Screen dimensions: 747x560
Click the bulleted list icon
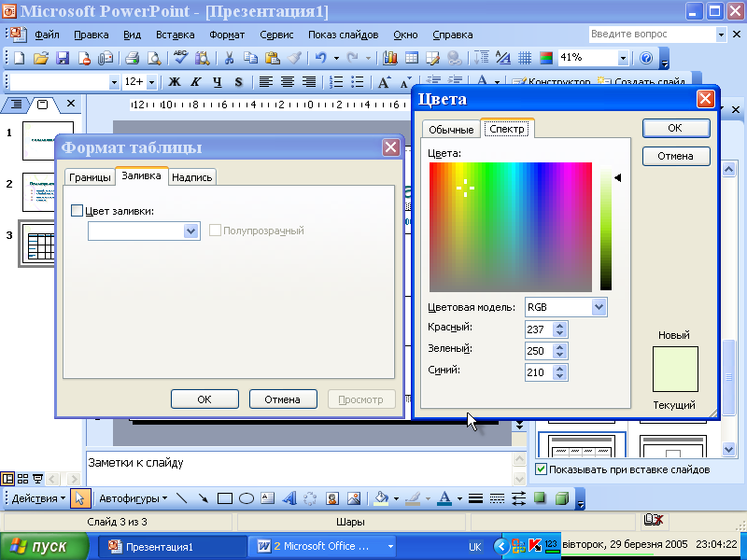[358, 82]
